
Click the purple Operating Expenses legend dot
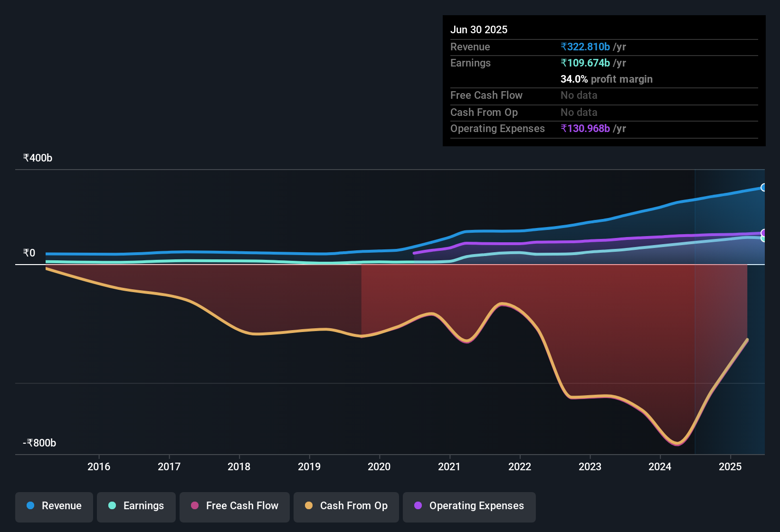point(418,506)
